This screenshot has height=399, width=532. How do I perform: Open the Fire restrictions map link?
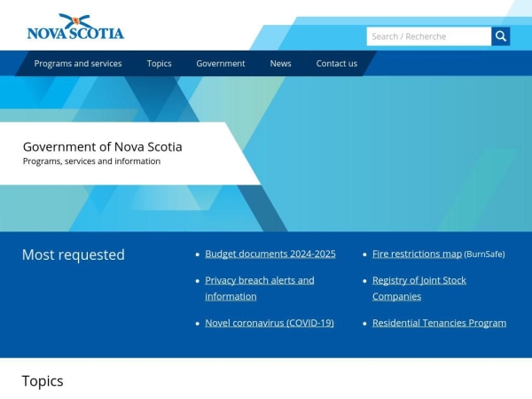417,254
